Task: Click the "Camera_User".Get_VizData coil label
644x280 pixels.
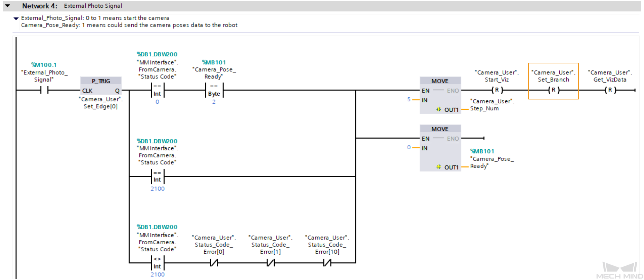Action: [610, 76]
